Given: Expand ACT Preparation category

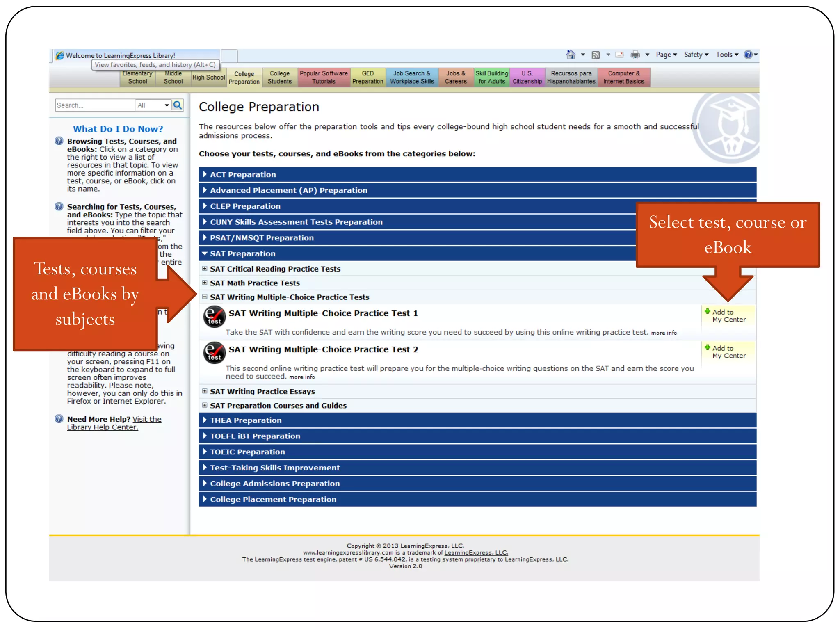Looking at the screenshot, I should pos(477,174).
